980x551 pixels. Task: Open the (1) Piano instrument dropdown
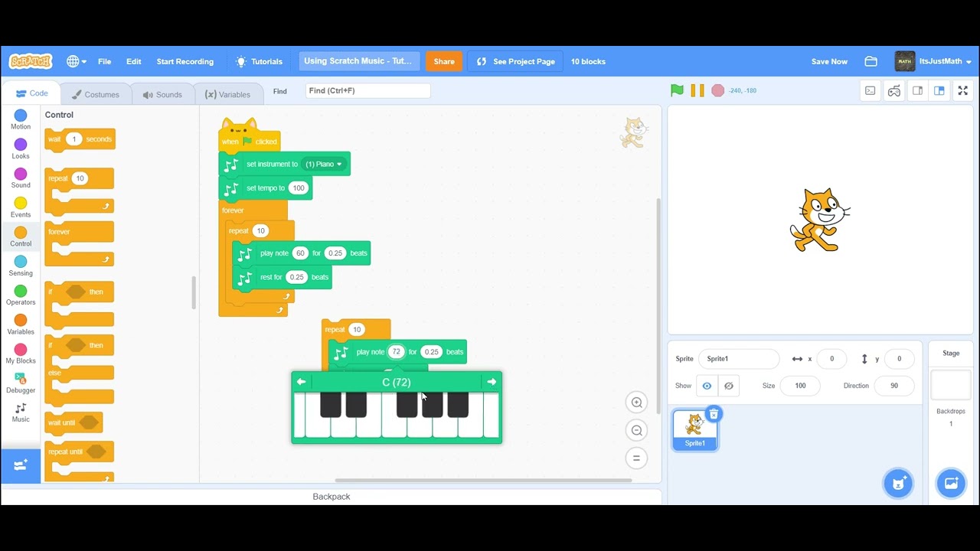click(324, 165)
